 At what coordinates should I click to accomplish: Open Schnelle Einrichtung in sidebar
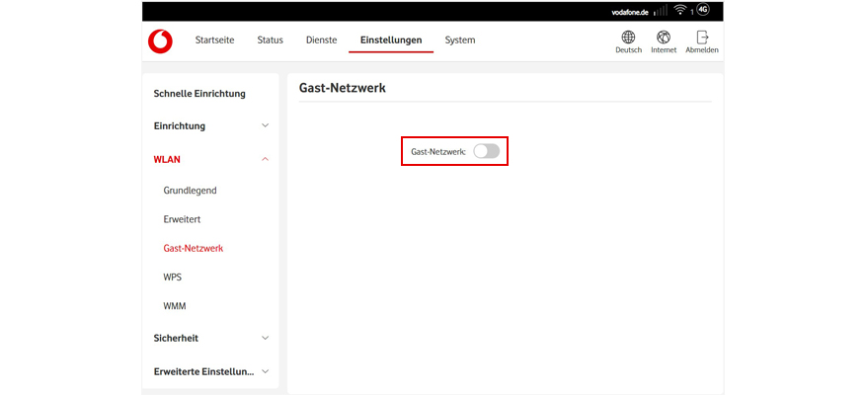[x=199, y=94]
